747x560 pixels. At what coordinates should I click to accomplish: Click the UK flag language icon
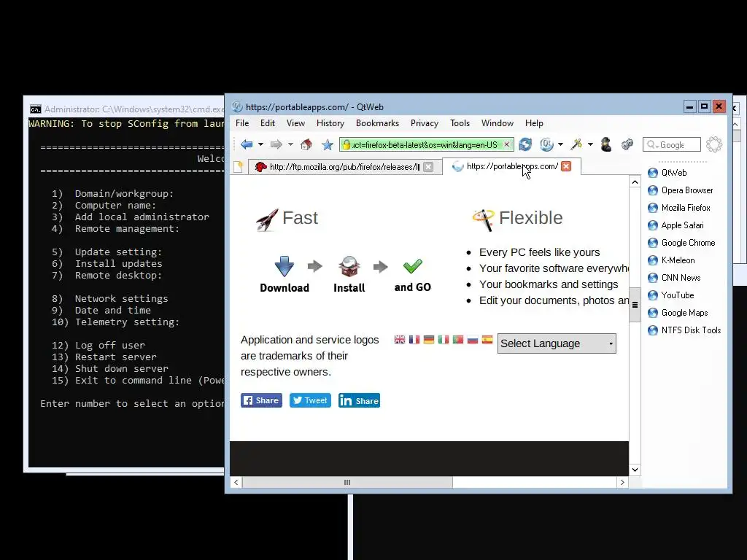(x=400, y=340)
